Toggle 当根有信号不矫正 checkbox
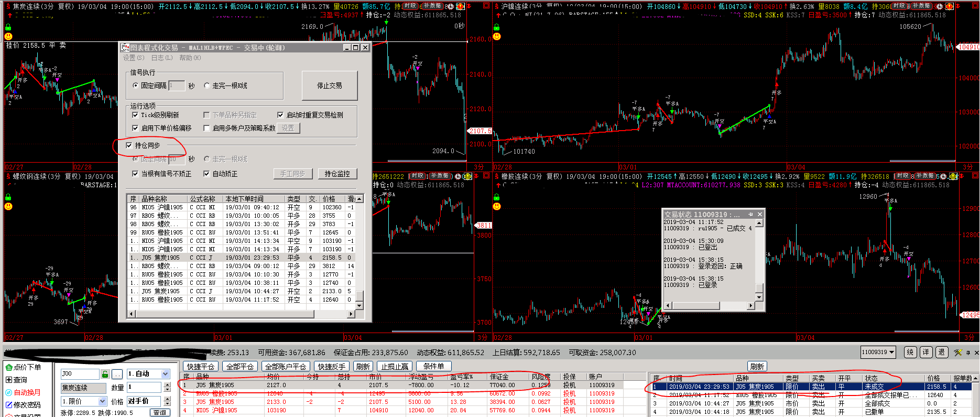Screen dimensions: 980x417 click(135, 174)
